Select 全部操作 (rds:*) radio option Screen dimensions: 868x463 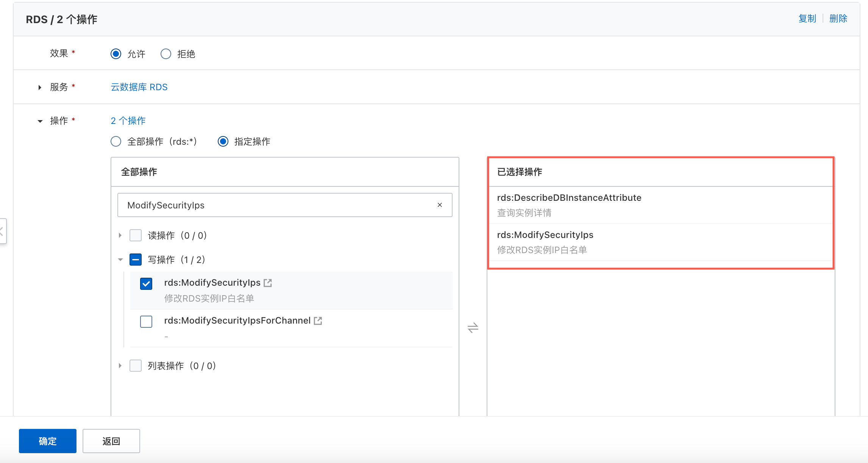[116, 142]
